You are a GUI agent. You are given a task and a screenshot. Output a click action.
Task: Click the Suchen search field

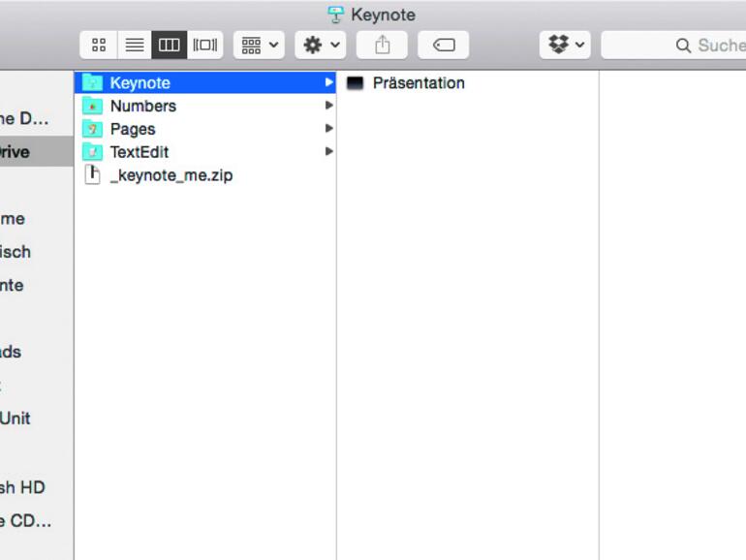[x=673, y=46]
